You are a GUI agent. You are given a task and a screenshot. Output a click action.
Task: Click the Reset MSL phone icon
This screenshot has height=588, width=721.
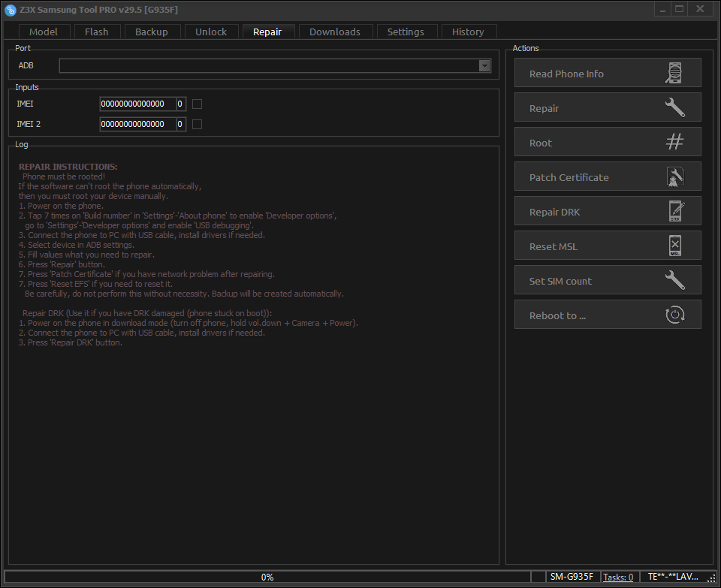click(675, 246)
